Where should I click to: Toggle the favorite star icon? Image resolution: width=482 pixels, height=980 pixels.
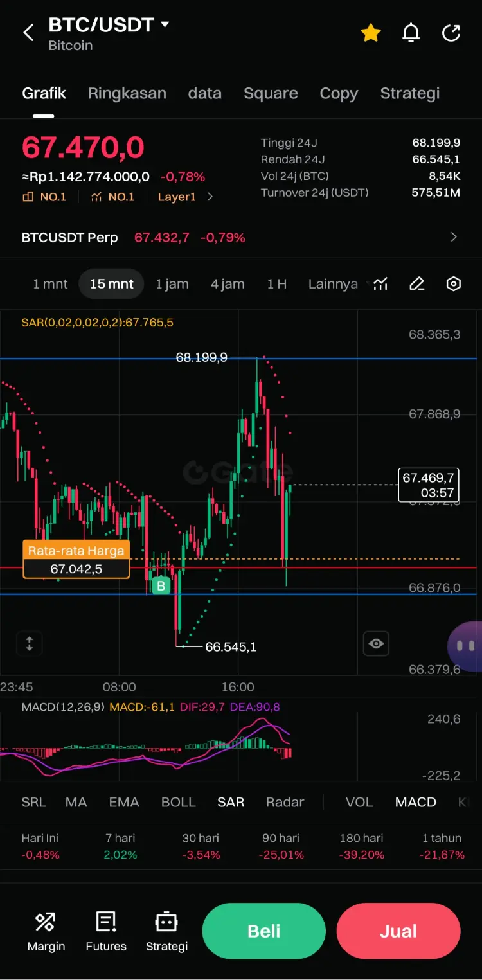[x=371, y=33]
